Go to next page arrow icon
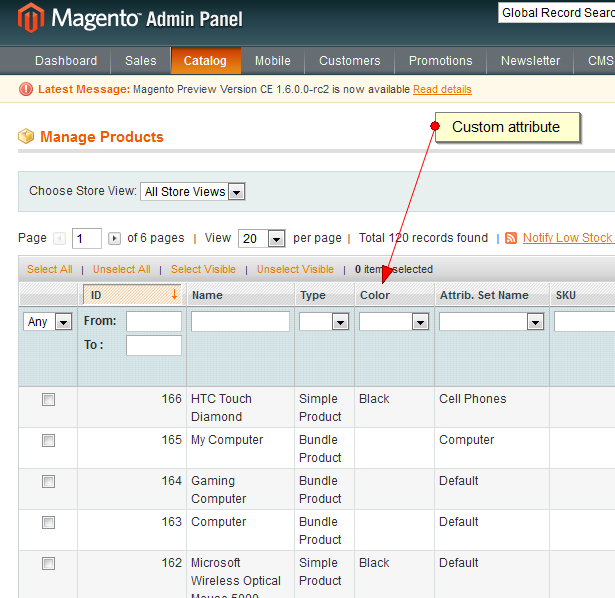This screenshot has width=615, height=598. pyautogui.click(x=114, y=238)
